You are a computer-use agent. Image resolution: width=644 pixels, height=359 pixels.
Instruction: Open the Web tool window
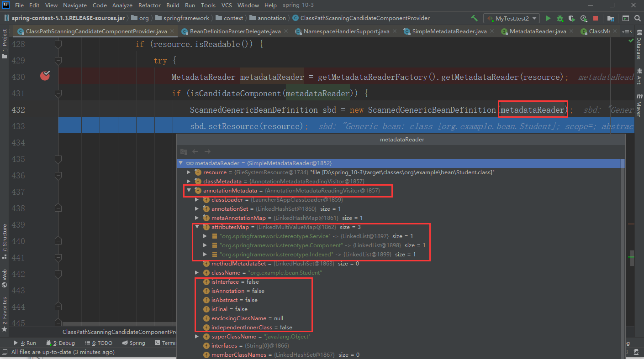[x=5, y=278]
